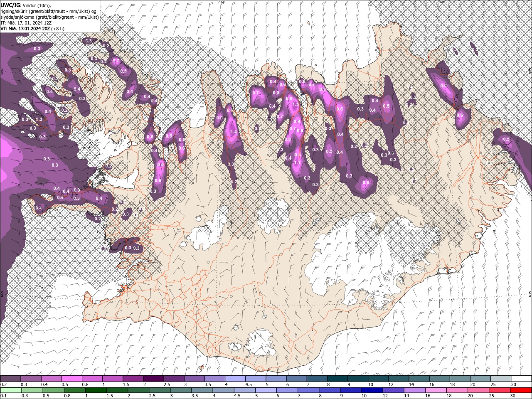The image size is (532, 399).
Task: Click the 1.4 precipitation value on map
Action: click(234, 132)
